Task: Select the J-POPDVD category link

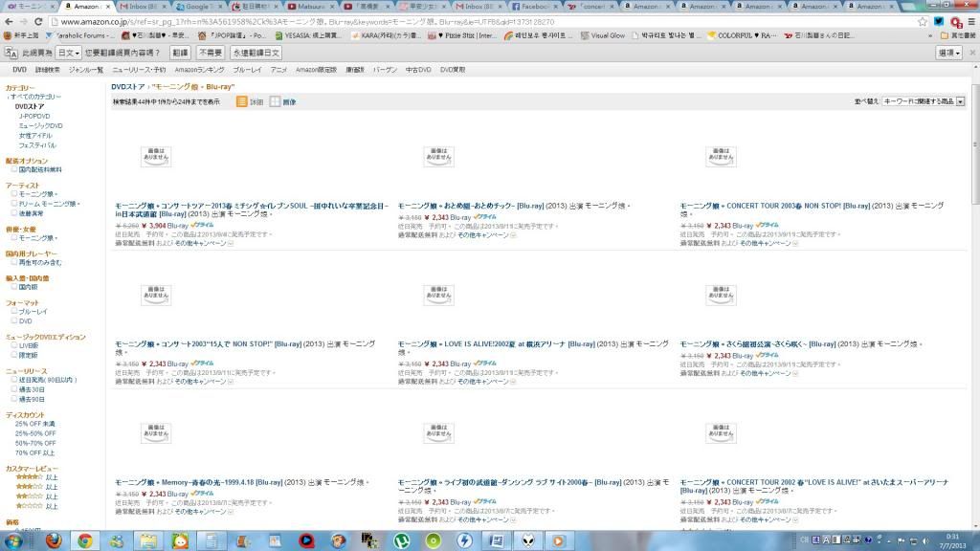Action: point(34,116)
